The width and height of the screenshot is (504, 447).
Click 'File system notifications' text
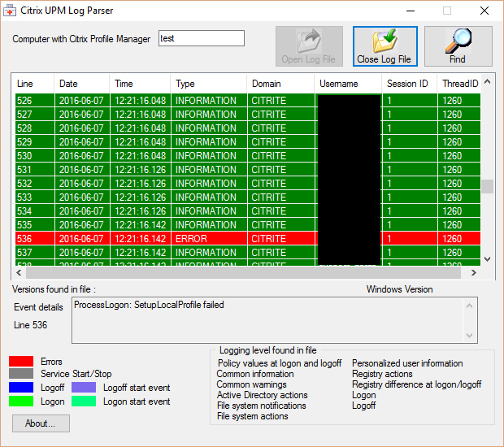(261, 406)
